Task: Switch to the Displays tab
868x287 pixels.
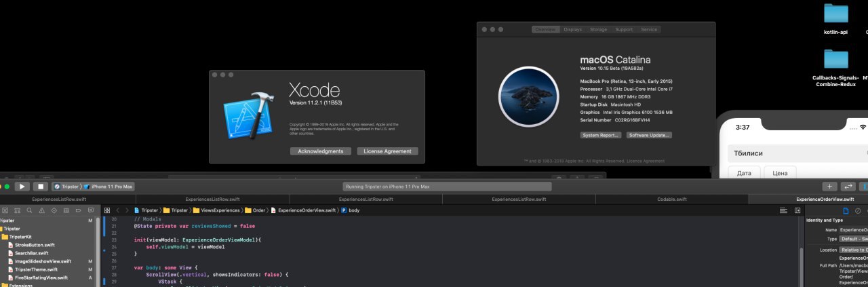Action: tap(573, 30)
